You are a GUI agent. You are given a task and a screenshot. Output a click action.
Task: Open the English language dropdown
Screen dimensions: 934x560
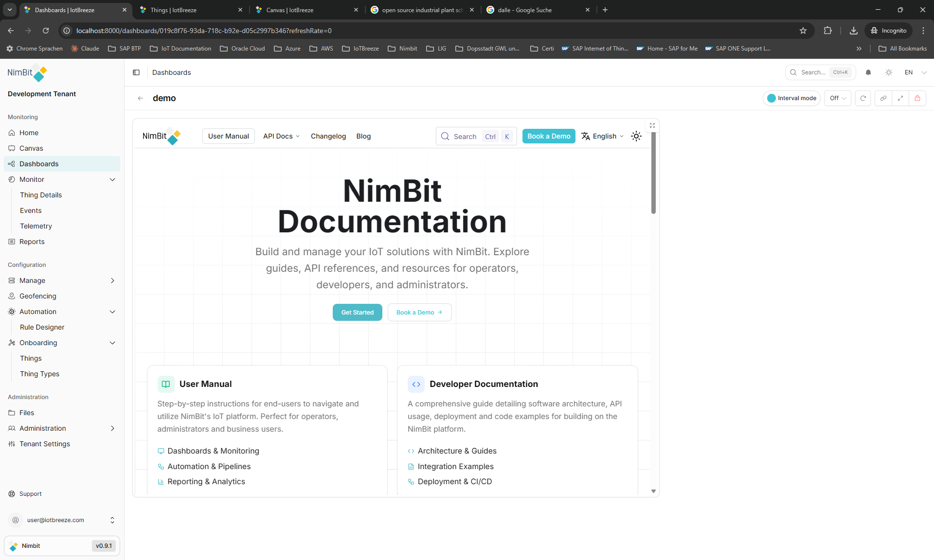(x=603, y=136)
